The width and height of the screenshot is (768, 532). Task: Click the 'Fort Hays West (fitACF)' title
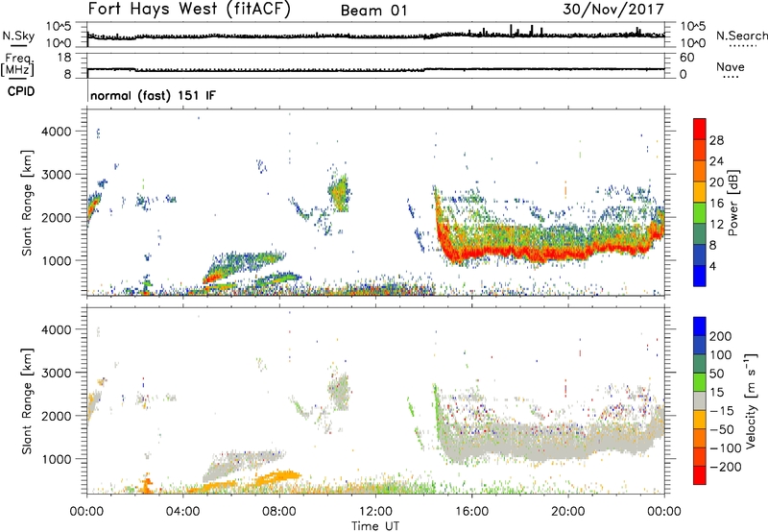189,10
